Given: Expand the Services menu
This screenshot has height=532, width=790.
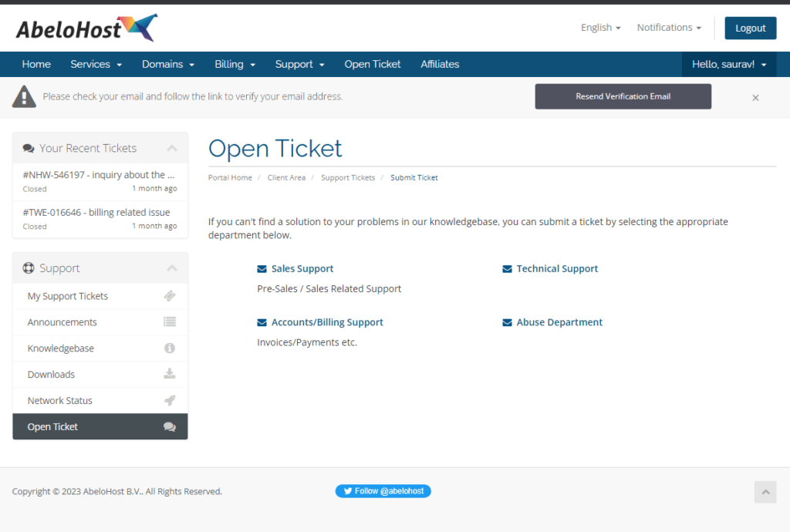Looking at the screenshot, I should point(96,64).
